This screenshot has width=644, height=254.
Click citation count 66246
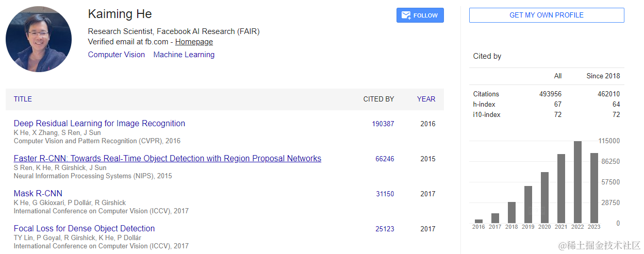[x=385, y=159]
